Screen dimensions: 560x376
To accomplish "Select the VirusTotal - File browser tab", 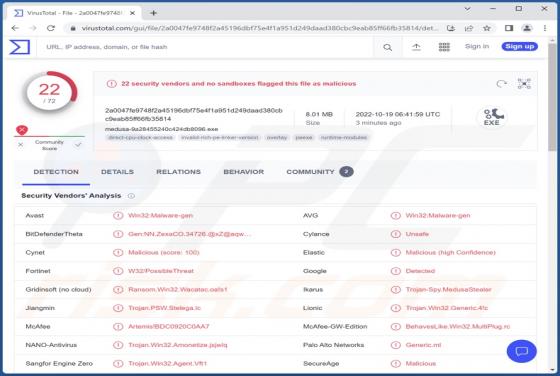I will 73,13.
